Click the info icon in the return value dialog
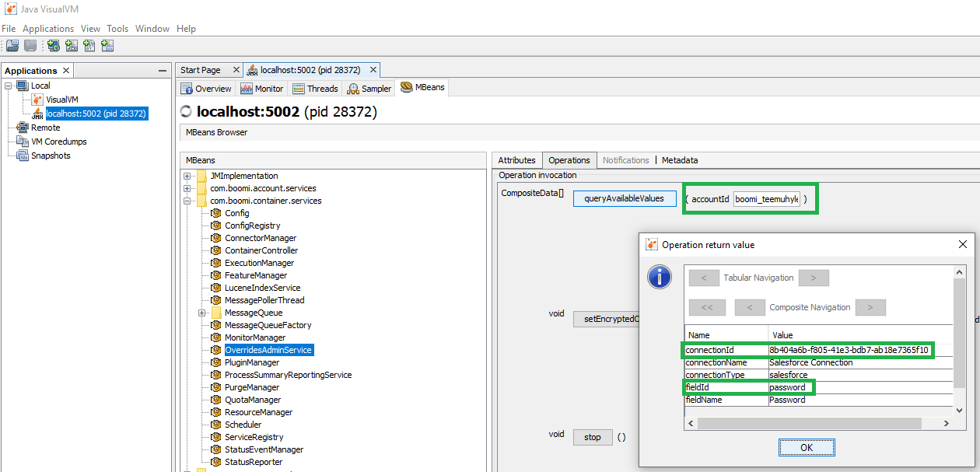This screenshot has width=980, height=472. tap(659, 277)
